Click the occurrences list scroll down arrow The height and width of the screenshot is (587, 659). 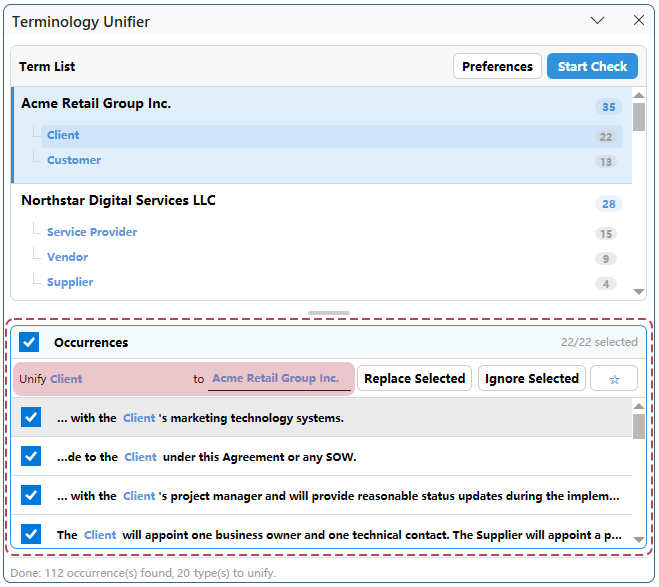pyautogui.click(x=639, y=540)
